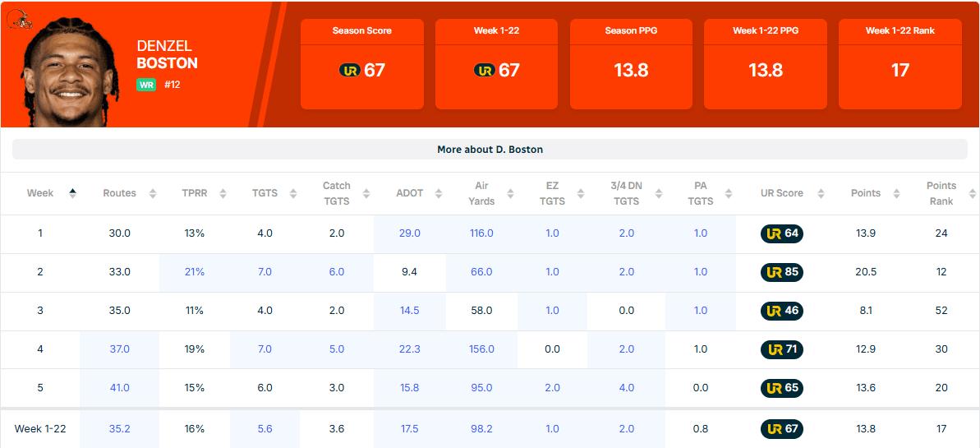The width and height of the screenshot is (980, 448).
Task: Click week 3 ADOT value 14.5
Action: point(410,311)
